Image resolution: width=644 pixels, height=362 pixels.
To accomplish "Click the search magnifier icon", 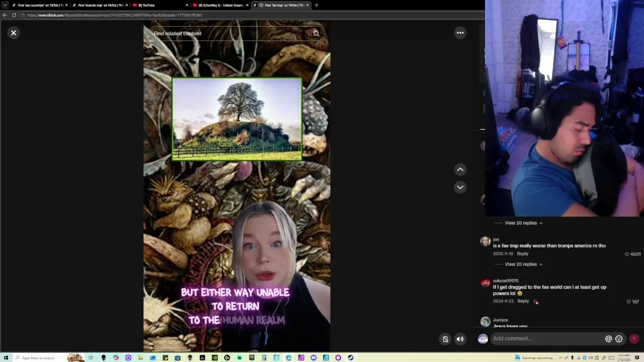I will point(316,34).
